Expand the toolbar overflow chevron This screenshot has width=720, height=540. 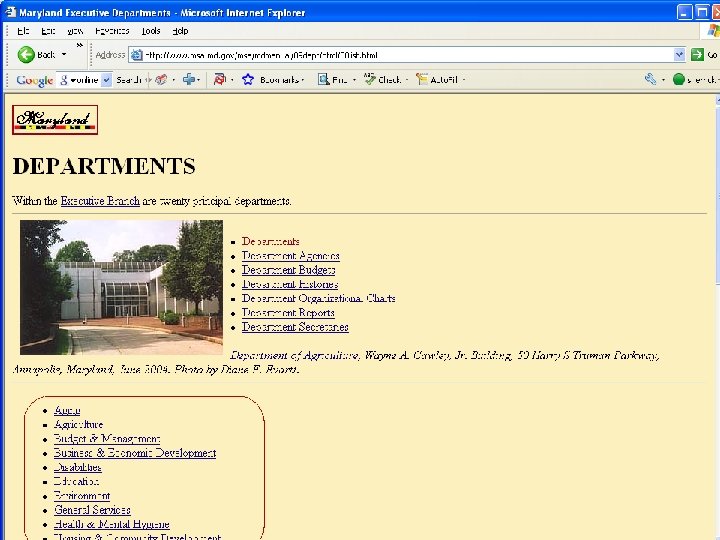click(x=79, y=45)
